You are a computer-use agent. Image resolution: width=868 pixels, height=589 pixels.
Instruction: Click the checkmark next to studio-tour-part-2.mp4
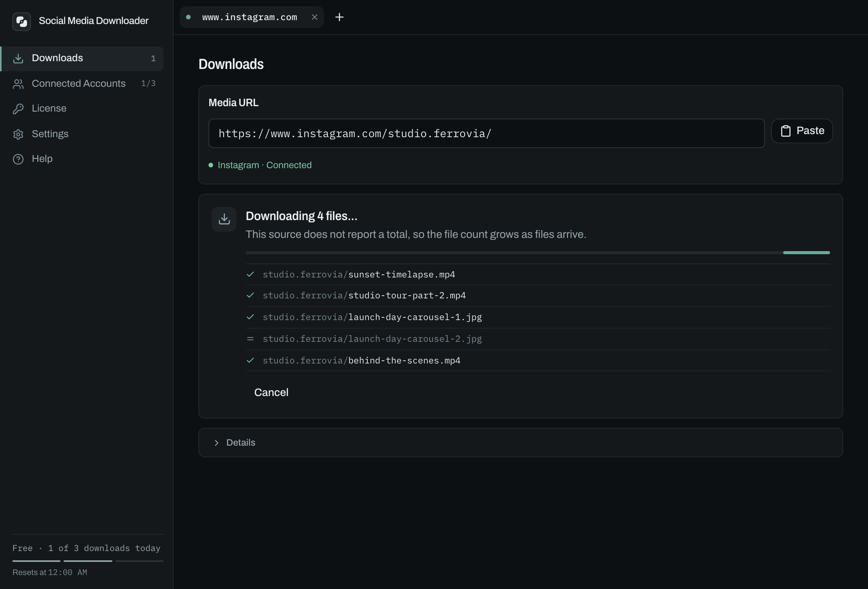[250, 295]
